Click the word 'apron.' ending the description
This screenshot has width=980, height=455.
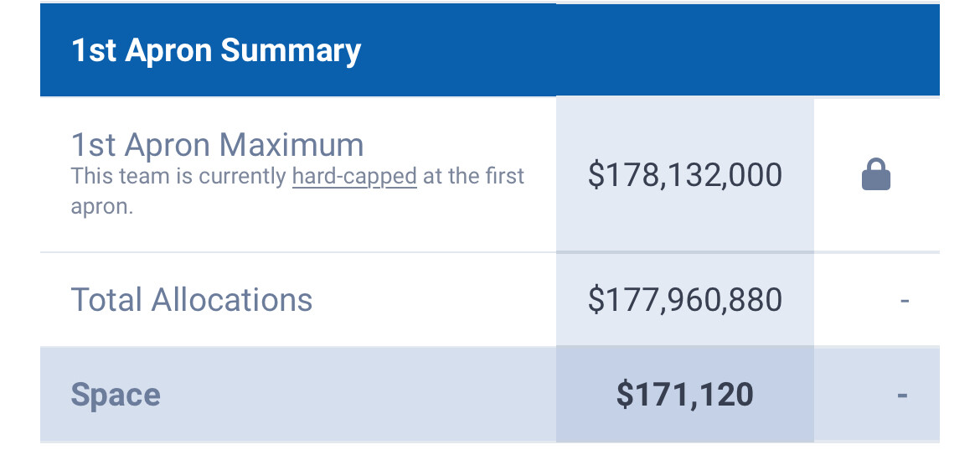click(101, 206)
